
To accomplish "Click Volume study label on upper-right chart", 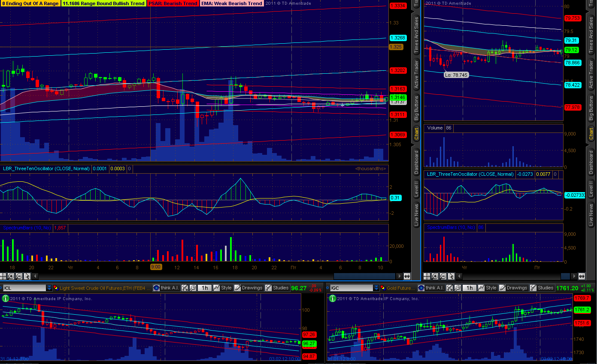I will coord(434,128).
